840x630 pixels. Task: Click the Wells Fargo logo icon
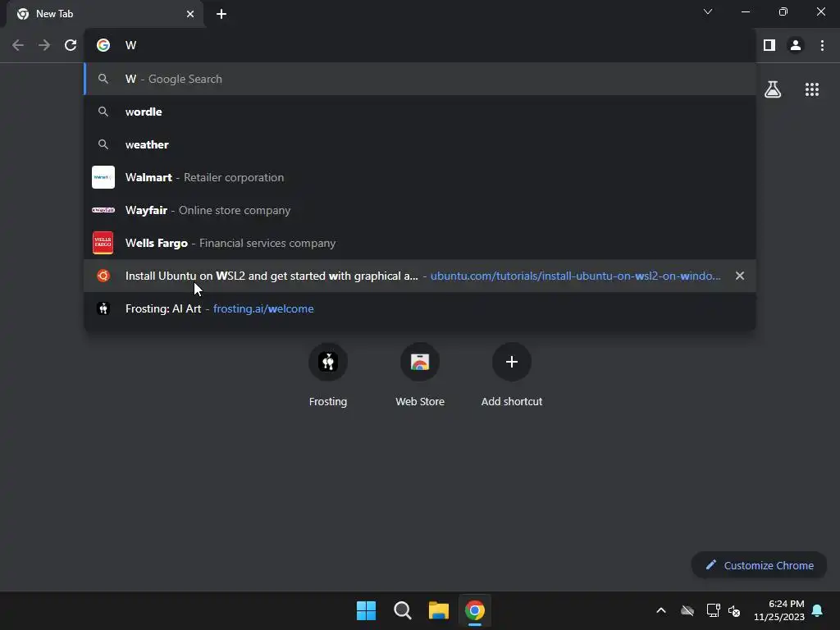(103, 243)
